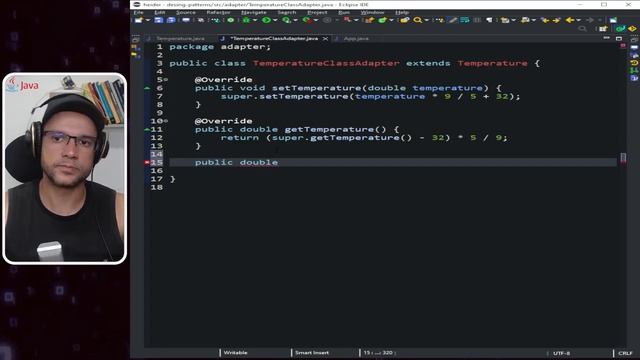The height and width of the screenshot is (360, 640).
Task: Click the TemperatureClassAdapter class name in code
Action: [x=326, y=63]
